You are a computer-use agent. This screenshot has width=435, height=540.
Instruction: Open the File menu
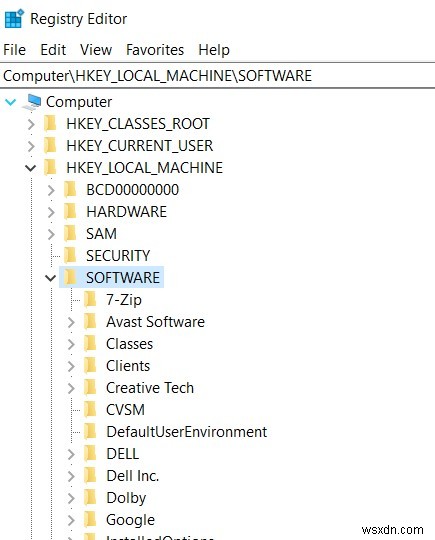pyautogui.click(x=14, y=50)
